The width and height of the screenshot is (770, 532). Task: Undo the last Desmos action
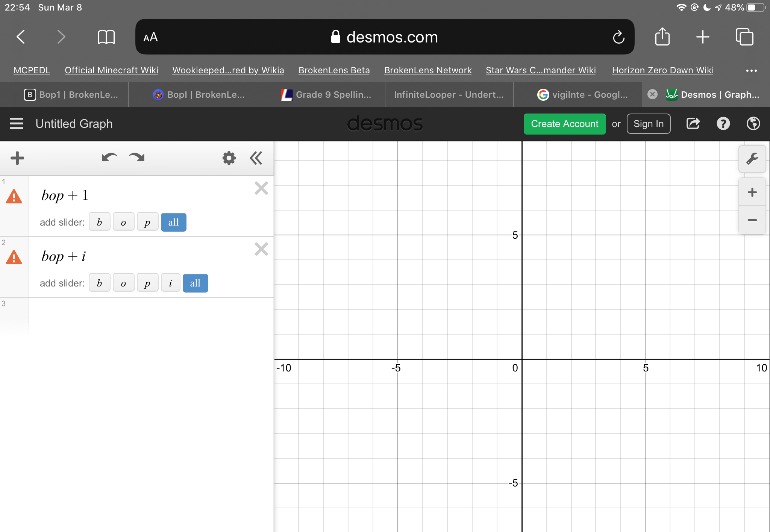(109, 158)
